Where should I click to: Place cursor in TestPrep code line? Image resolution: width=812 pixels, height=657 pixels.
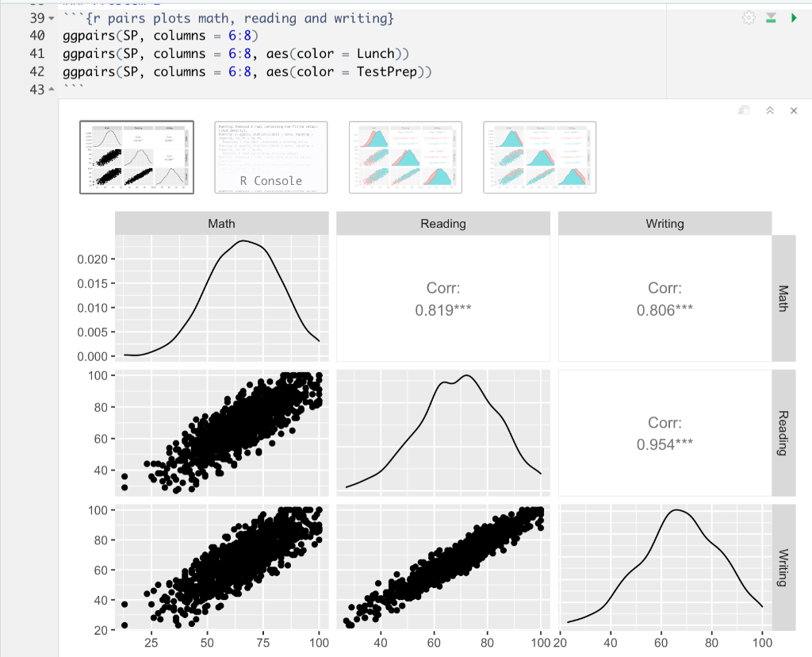[247, 72]
